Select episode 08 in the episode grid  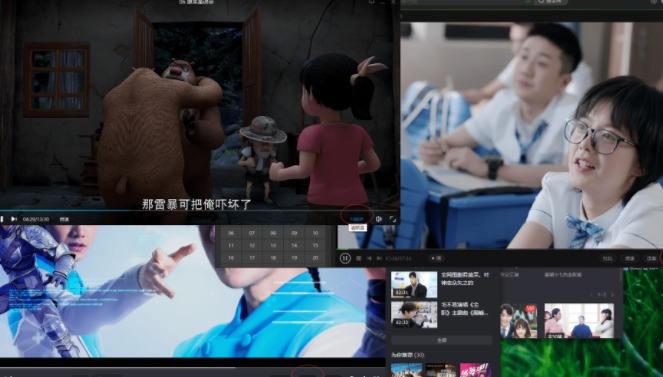(x=273, y=233)
